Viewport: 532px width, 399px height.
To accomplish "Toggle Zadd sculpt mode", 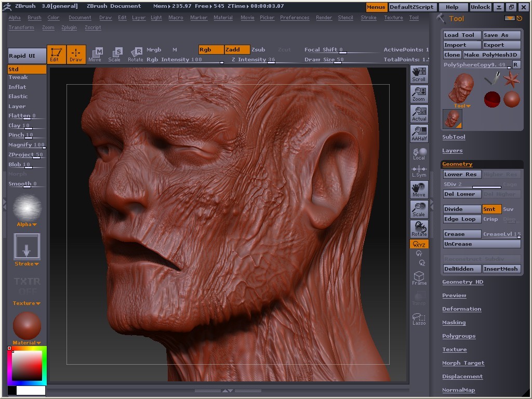I will click(237, 49).
